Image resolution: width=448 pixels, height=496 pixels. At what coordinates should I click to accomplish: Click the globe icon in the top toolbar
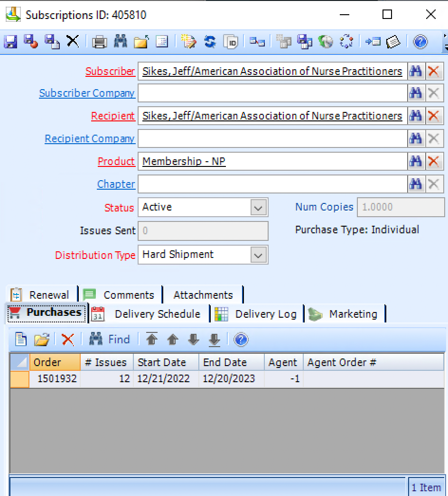click(x=326, y=42)
